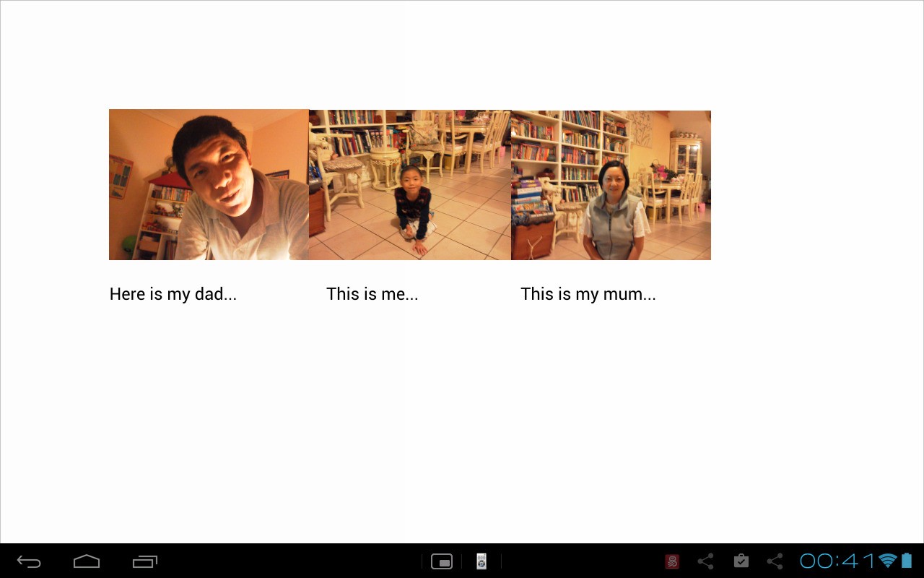Open the briefcase checkmark notification

coord(741,561)
